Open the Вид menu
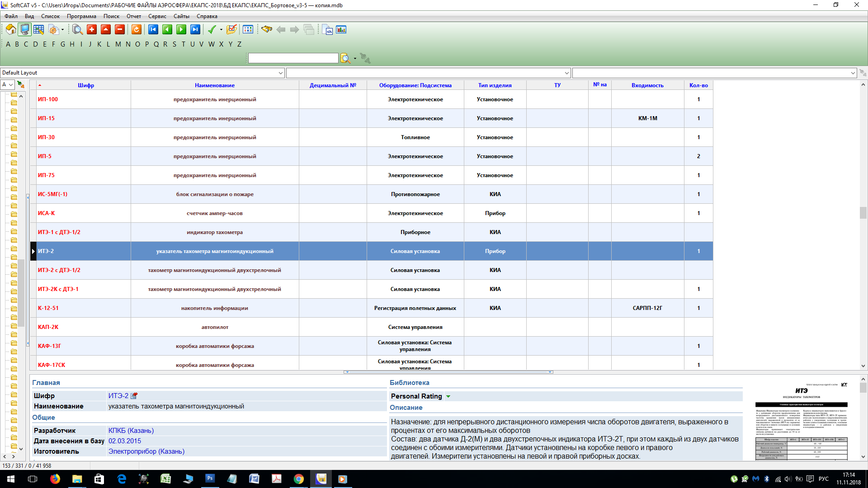 click(29, 16)
